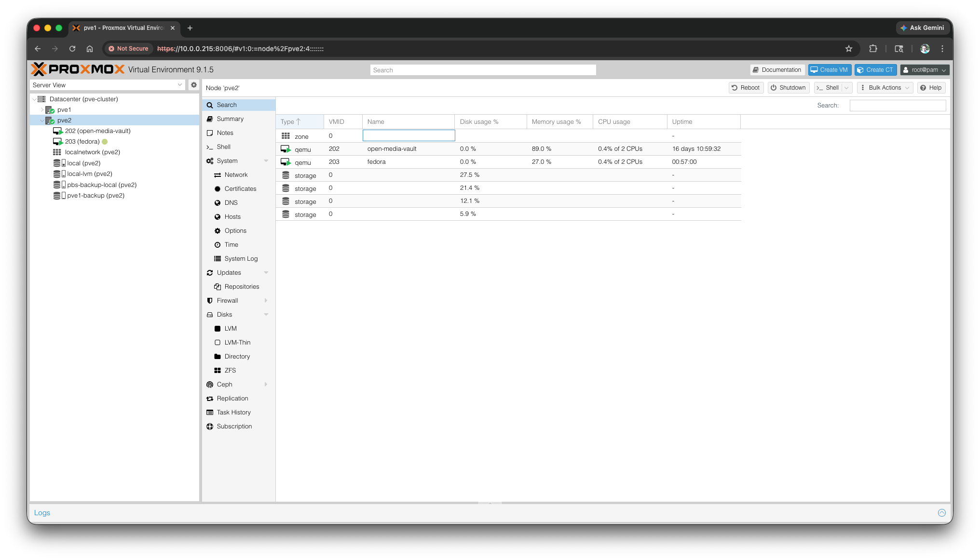Click the Server View settings gear icon

tap(193, 85)
